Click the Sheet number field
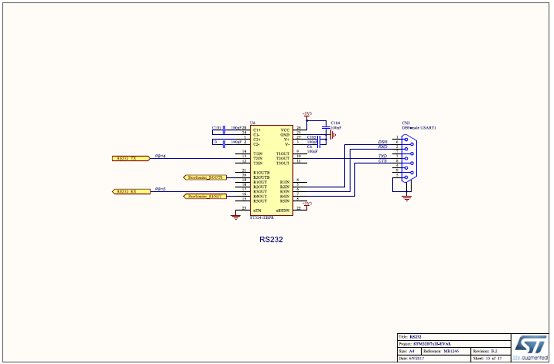Image resolution: width=554 pixels, height=364 pixels. coord(491,358)
